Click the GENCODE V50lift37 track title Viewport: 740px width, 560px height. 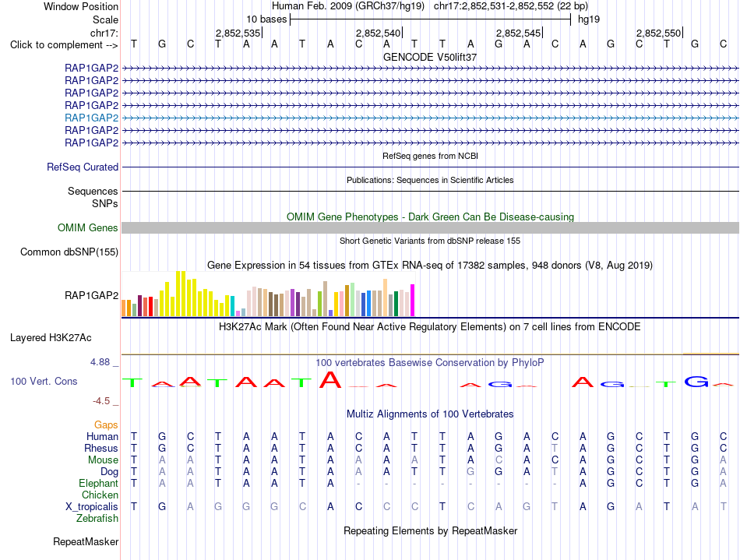click(430, 57)
